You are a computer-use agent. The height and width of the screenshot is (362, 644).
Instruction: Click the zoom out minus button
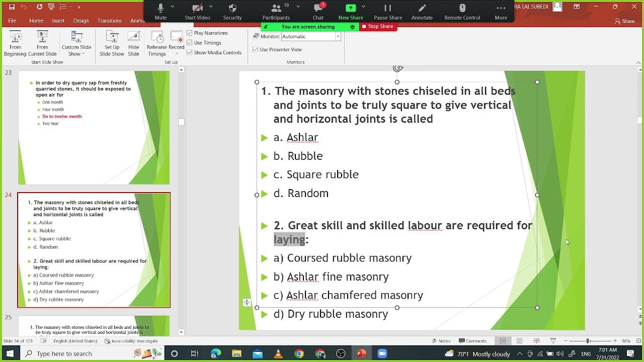point(566,341)
